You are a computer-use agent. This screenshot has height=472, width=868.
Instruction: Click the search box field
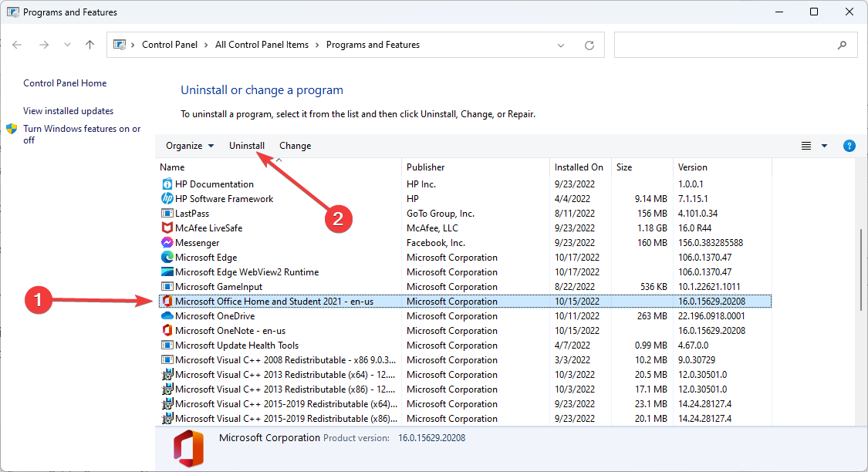736,45
